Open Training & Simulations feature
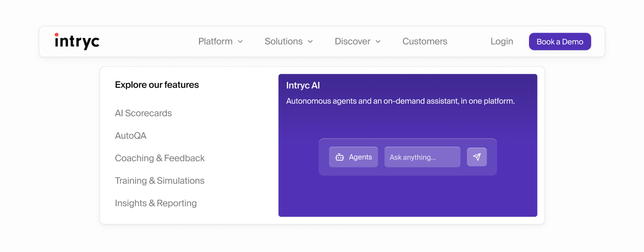644x252 pixels. [x=160, y=181]
